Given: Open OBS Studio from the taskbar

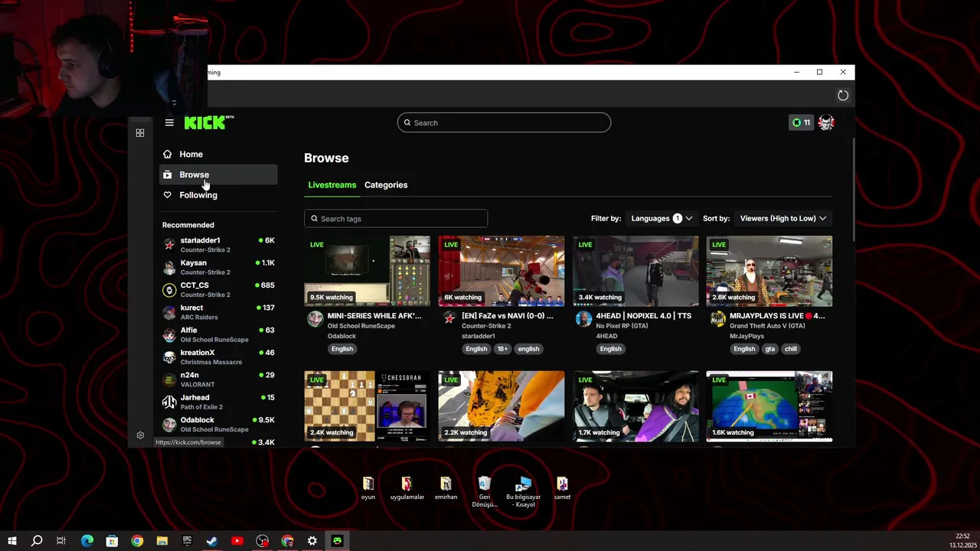Looking at the screenshot, I should 263,541.
